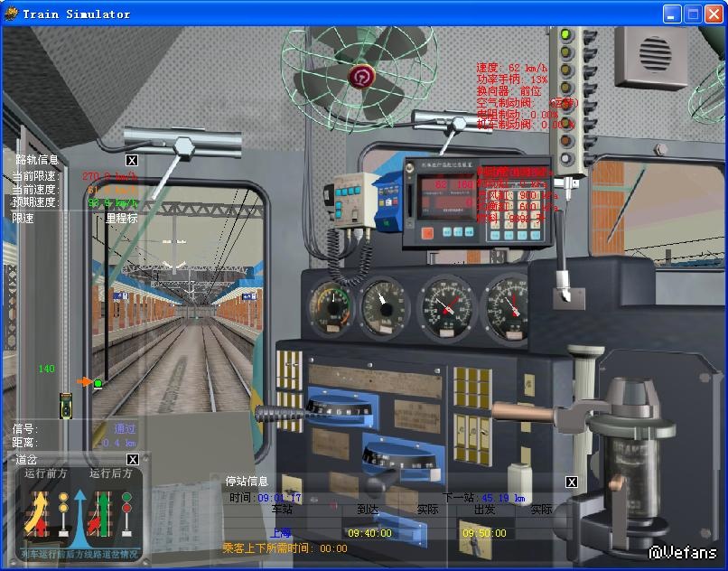Click the upper-right yellow indicator lamp grid

[471, 388]
